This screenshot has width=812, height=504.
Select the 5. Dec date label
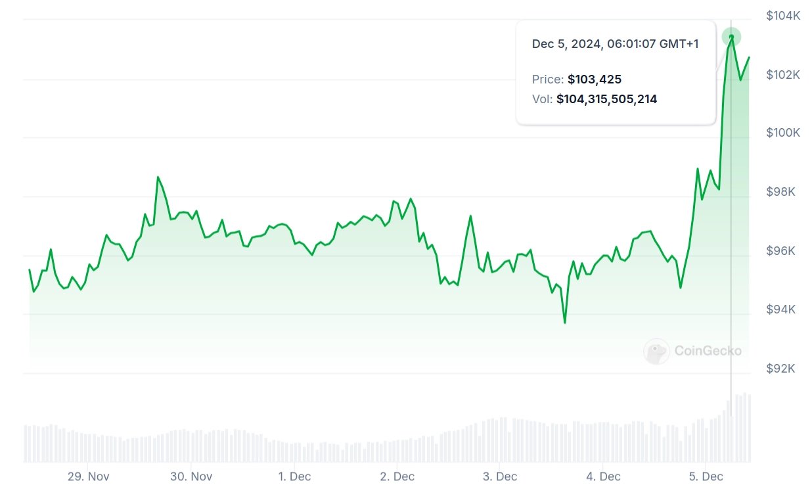tap(706, 476)
